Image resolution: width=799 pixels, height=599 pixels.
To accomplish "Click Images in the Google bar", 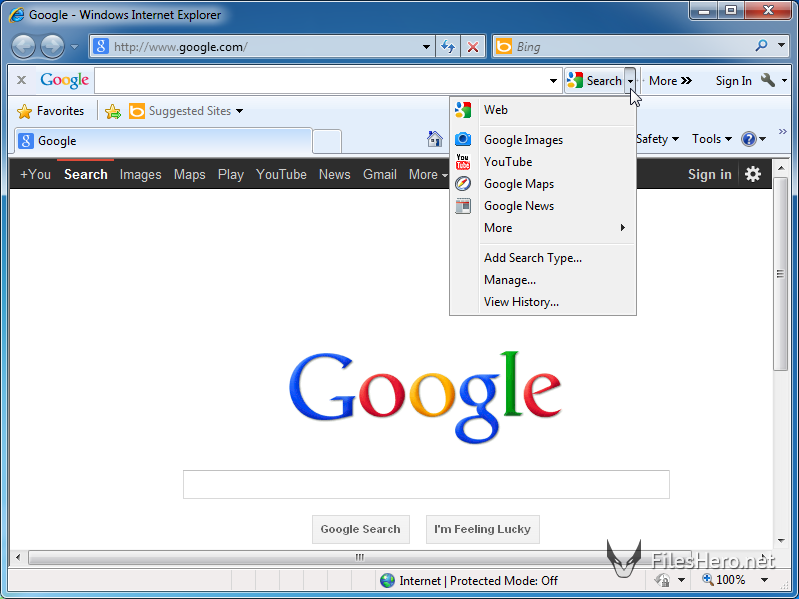I will click(140, 174).
